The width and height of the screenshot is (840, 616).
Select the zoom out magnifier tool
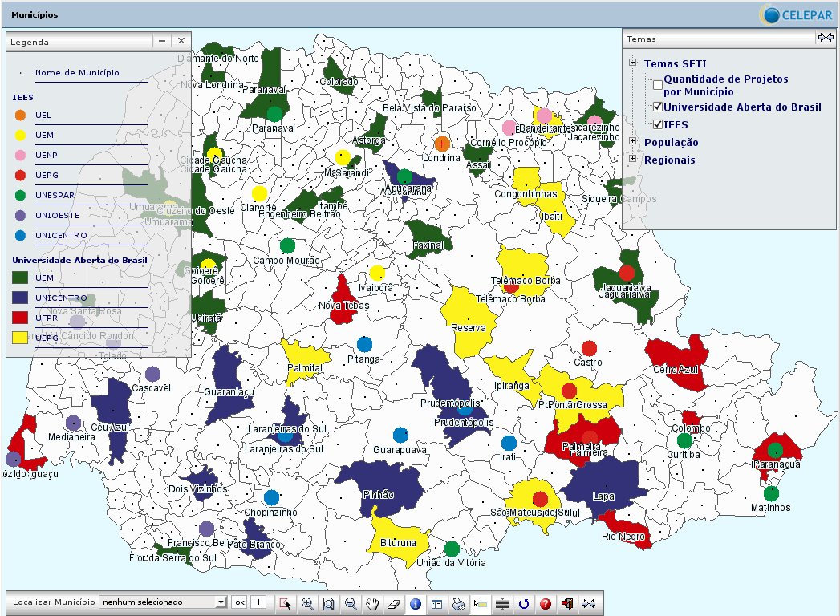[x=351, y=603]
